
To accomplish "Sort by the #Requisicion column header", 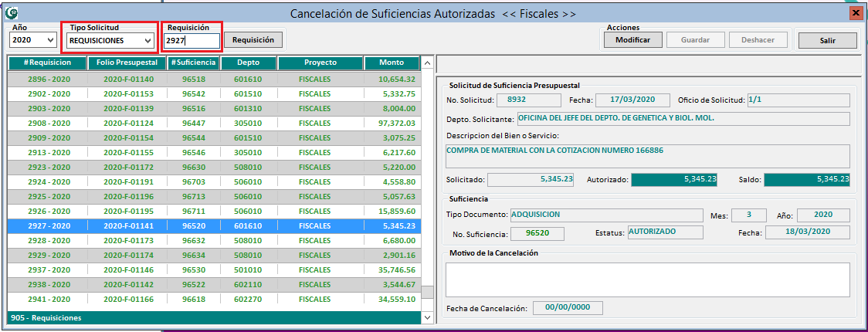I will click(x=47, y=63).
